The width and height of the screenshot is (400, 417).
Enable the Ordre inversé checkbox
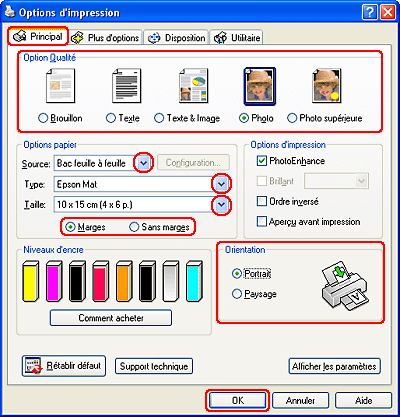tap(262, 201)
